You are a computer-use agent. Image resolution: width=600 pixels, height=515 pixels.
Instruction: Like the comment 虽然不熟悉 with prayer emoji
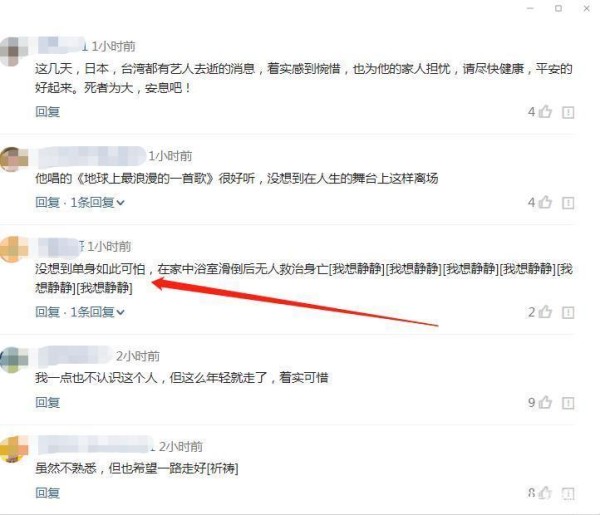545,492
